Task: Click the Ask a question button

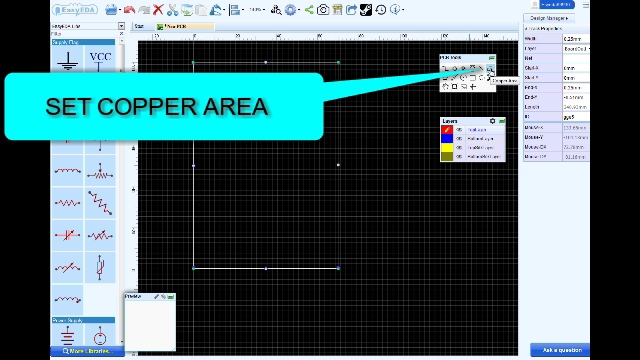Action: 560,350
